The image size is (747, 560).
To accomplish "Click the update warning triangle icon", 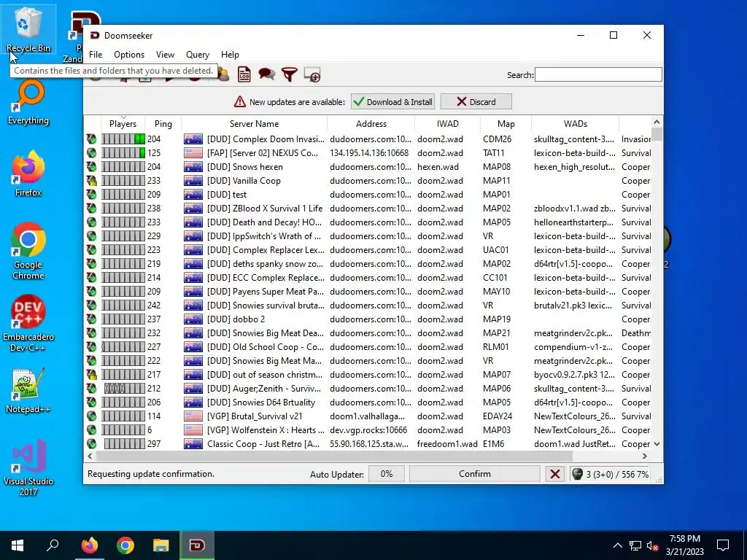I will pos(239,102).
